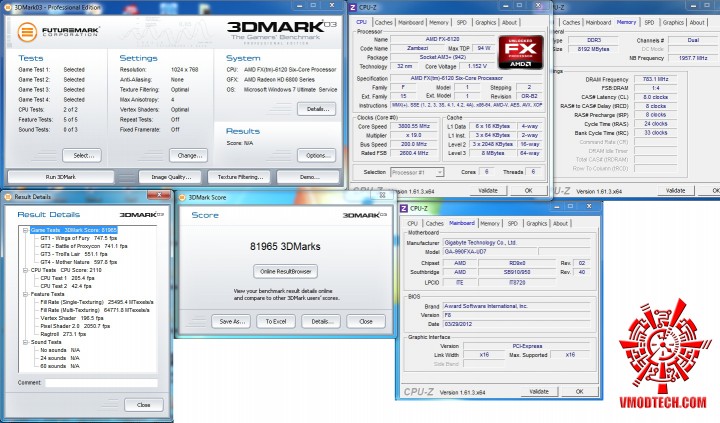720x423 pixels.
Task: Click Details in the 3DMark Score window
Action: pyautogui.click(x=321, y=321)
